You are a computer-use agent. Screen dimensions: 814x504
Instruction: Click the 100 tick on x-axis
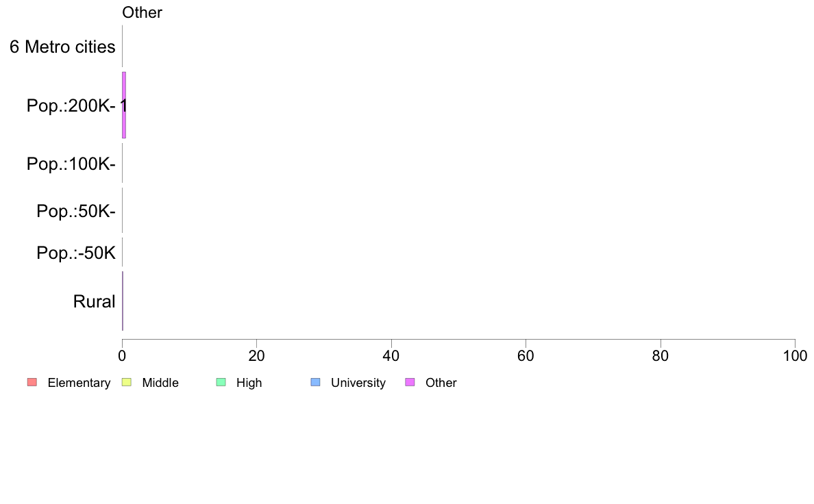[795, 355]
